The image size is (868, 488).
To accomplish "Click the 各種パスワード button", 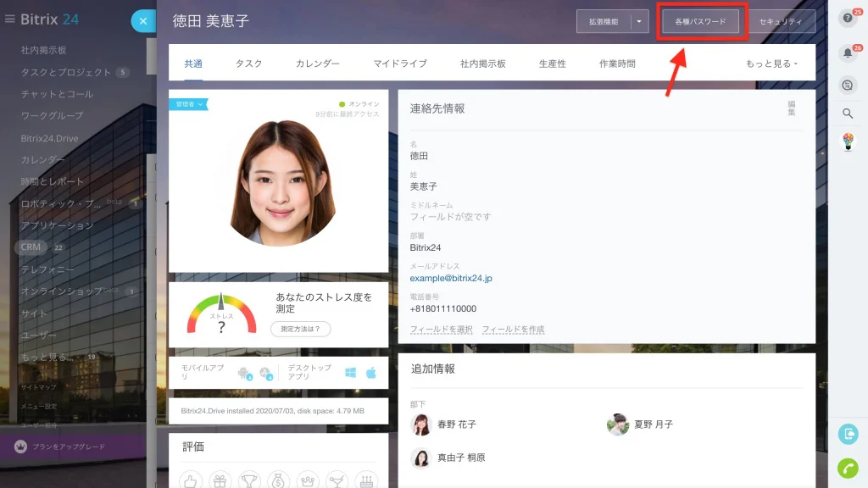I will 700,21.
